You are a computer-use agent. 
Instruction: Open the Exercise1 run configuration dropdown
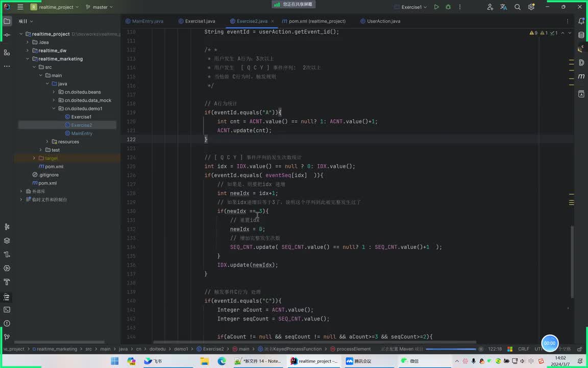coord(411,7)
